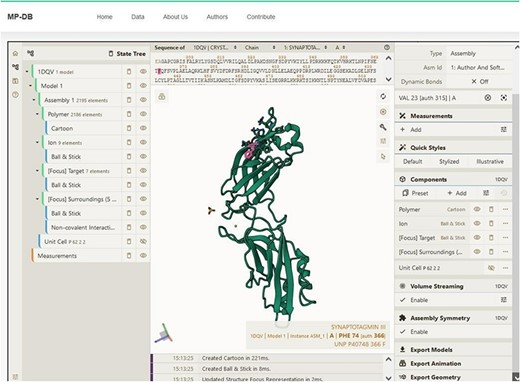Open the Chain sequence mode dropdown
Image resolution: width=520 pixels, height=382 pixels.
point(260,48)
